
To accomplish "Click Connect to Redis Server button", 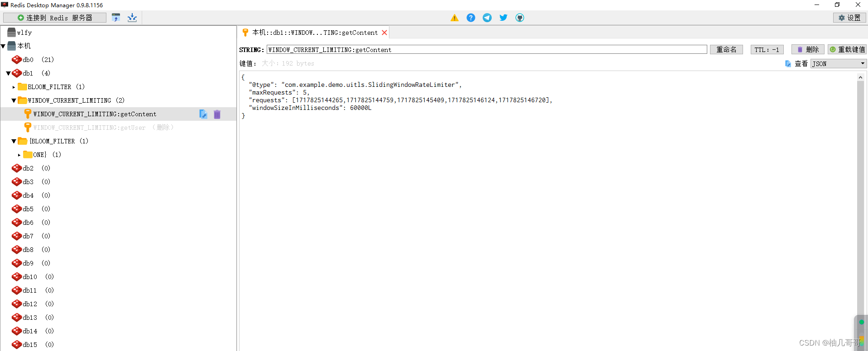I will [55, 18].
